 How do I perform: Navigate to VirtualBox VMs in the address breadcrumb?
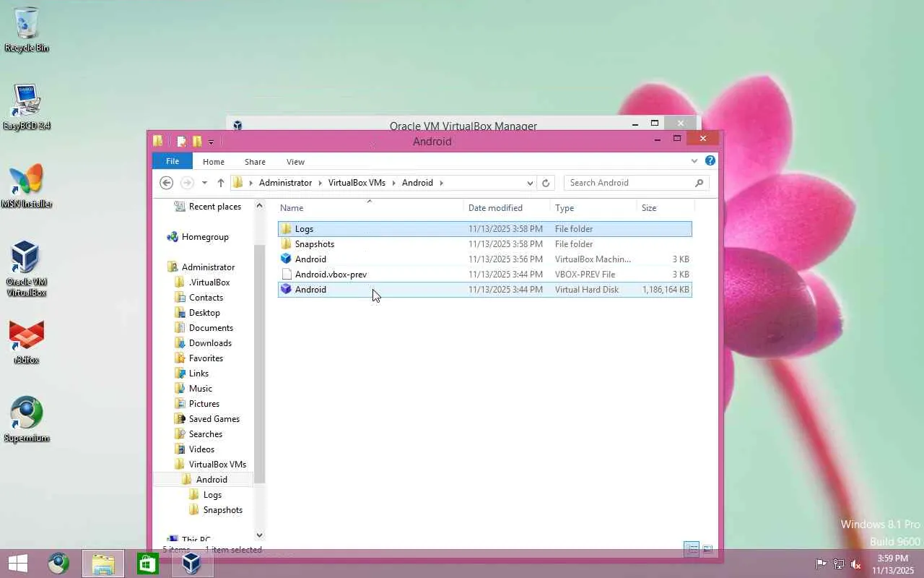point(357,183)
